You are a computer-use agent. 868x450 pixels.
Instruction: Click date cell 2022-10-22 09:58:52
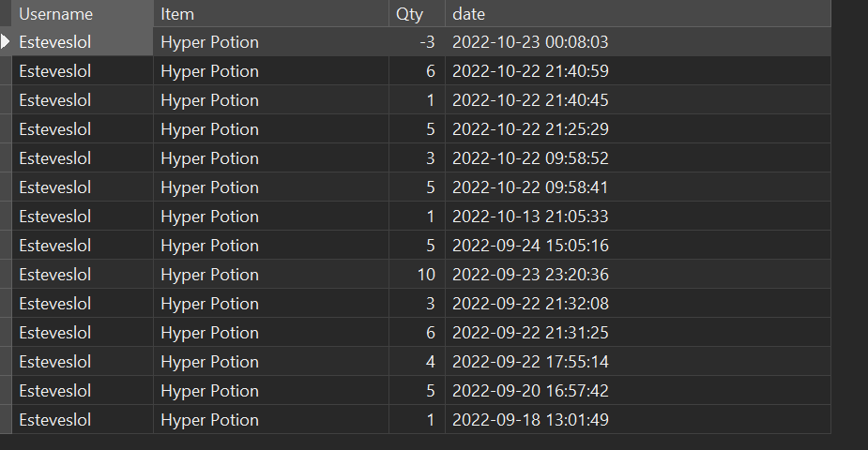(x=638, y=158)
